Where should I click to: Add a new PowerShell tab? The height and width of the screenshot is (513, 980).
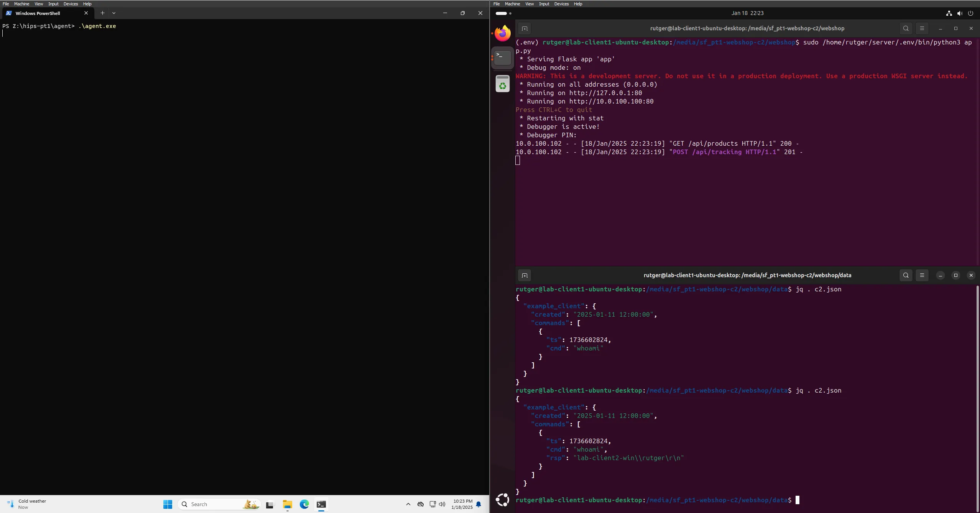(x=102, y=13)
